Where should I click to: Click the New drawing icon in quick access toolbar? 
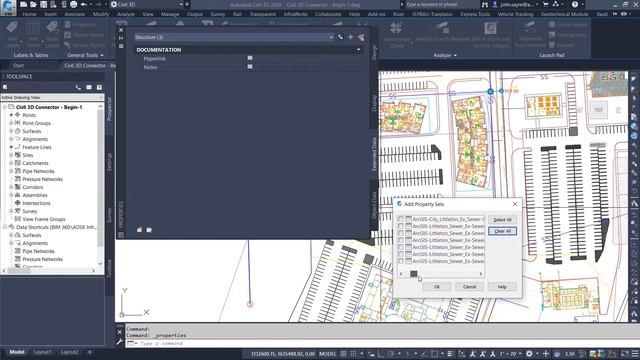tap(23, 4)
